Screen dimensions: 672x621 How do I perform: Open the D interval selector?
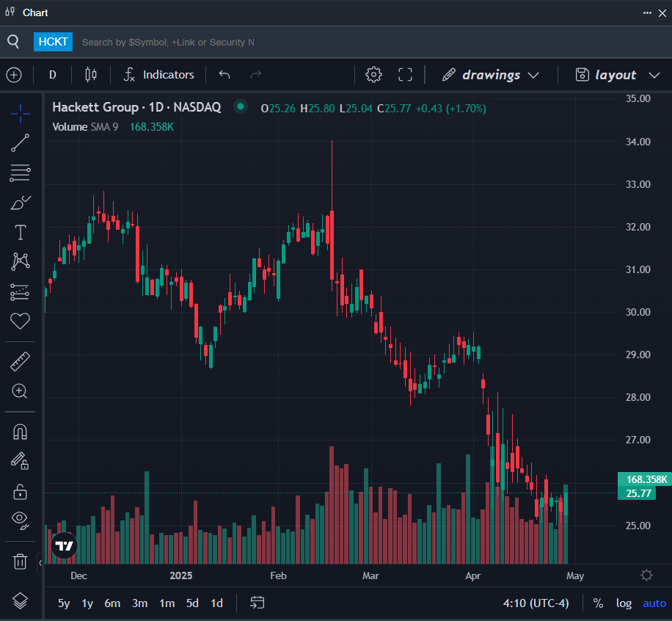[x=53, y=75]
